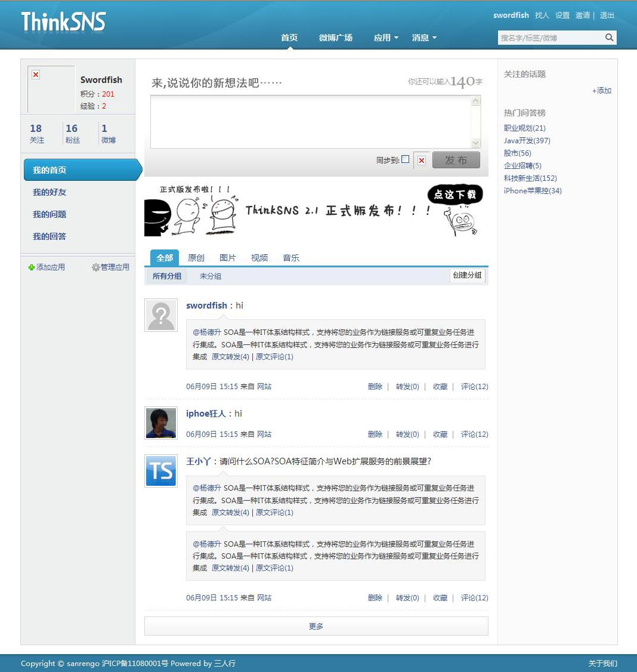Open swordfish's gray question-mark avatar
Image resolution: width=637 pixels, height=672 pixels.
click(x=161, y=315)
